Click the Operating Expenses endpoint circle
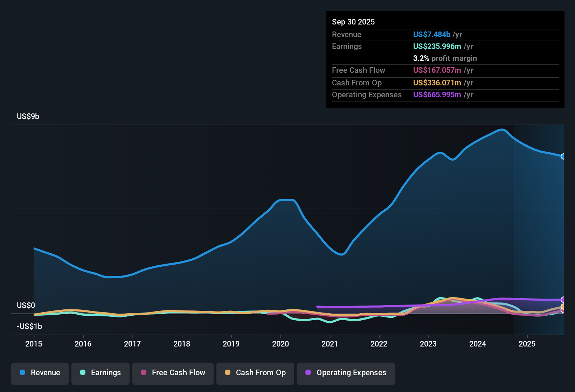This screenshot has height=392, width=575. point(563,300)
